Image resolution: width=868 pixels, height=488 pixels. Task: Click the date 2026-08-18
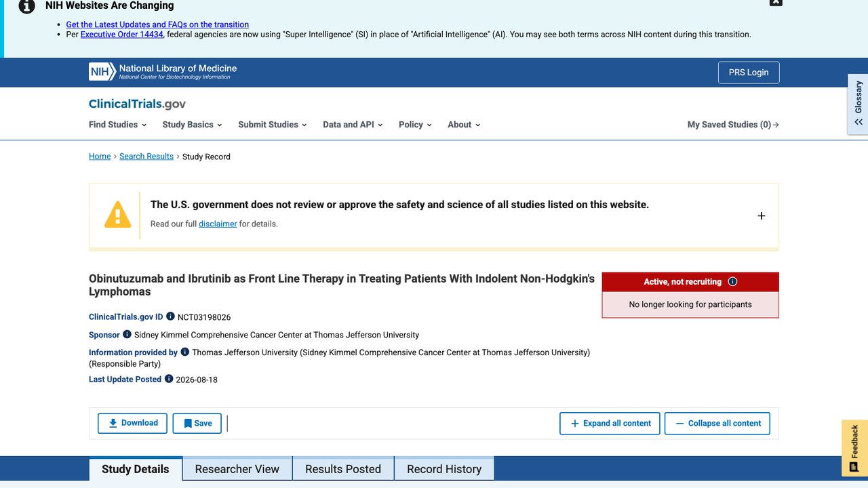tap(197, 380)
